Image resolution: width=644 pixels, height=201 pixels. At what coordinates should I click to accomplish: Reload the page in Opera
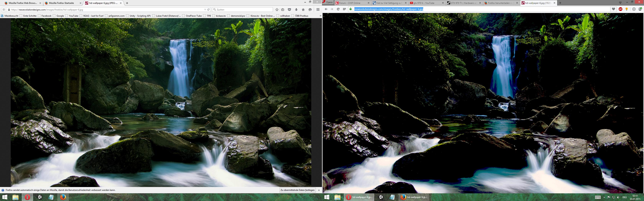click(338, 9)
